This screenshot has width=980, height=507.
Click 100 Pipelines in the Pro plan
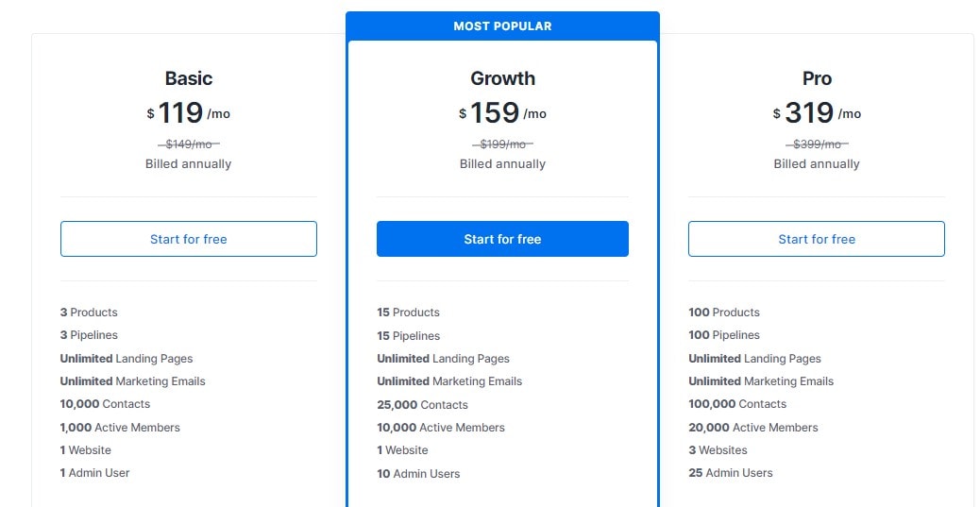[x=724, y=335]
